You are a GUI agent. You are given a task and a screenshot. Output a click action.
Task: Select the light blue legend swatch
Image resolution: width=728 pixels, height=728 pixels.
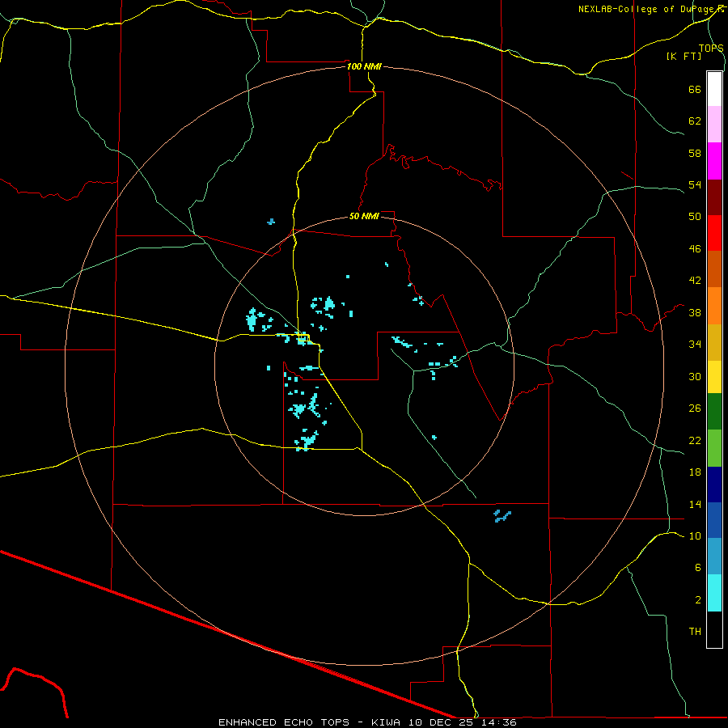click(714, 557)
